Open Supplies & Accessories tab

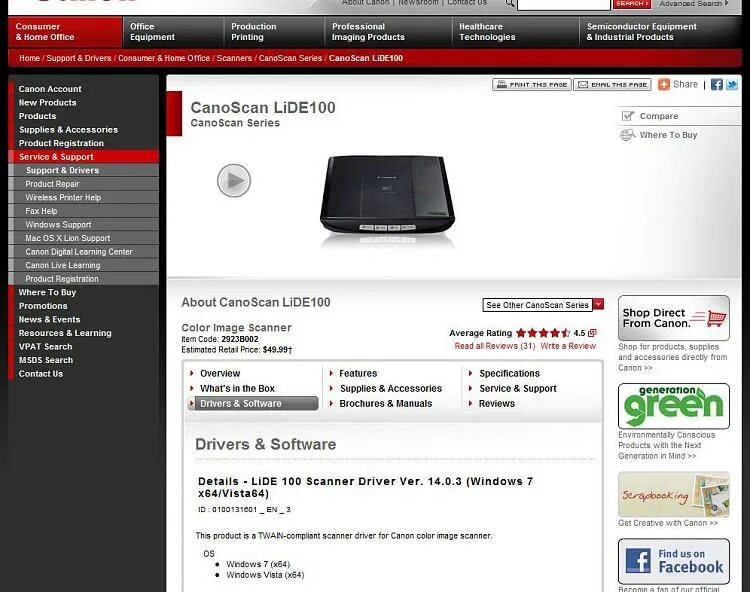click(x=391, y=389)
